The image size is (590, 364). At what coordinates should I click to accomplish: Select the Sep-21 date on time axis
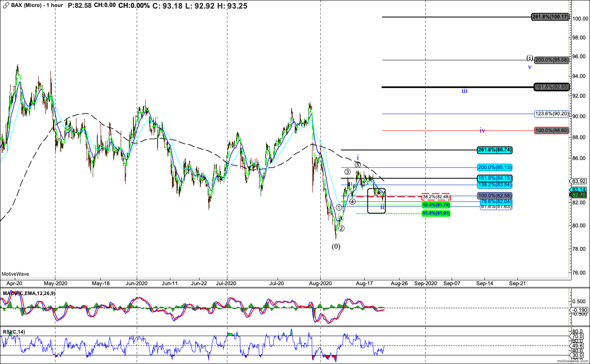517,283
